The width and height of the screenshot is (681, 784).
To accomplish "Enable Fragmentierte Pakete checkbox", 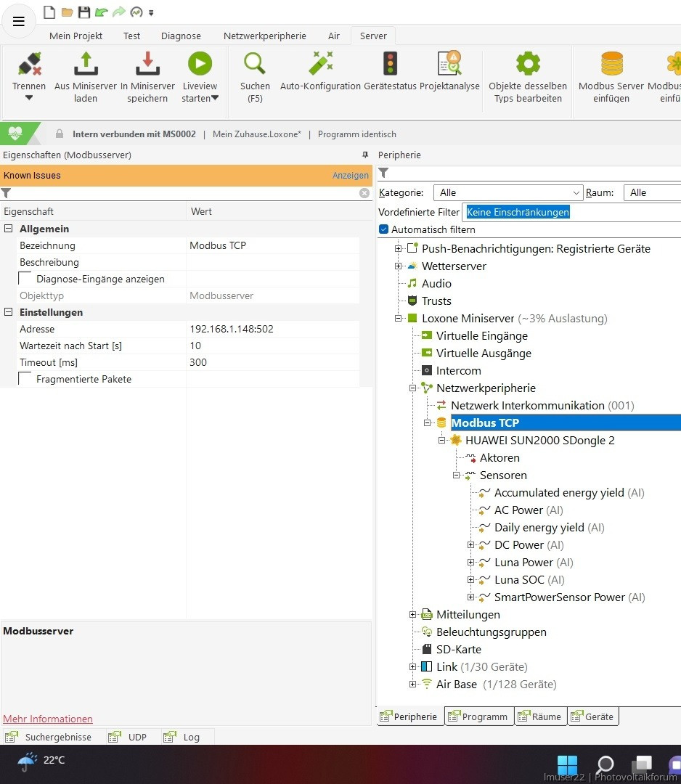I will point(25,378).
